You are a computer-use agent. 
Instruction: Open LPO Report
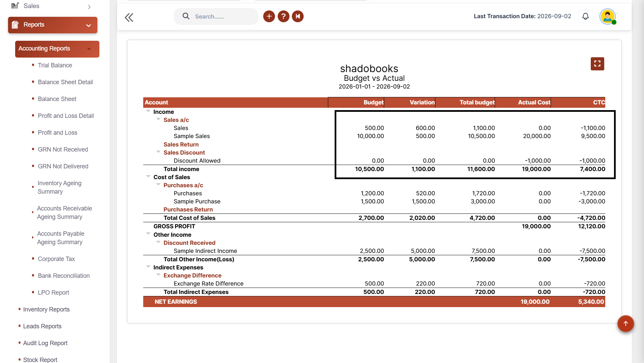click(53, 293)
